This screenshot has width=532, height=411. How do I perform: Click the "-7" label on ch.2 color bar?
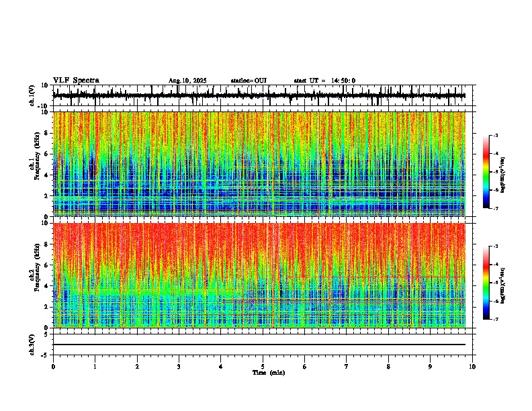[x=495, y=319]
